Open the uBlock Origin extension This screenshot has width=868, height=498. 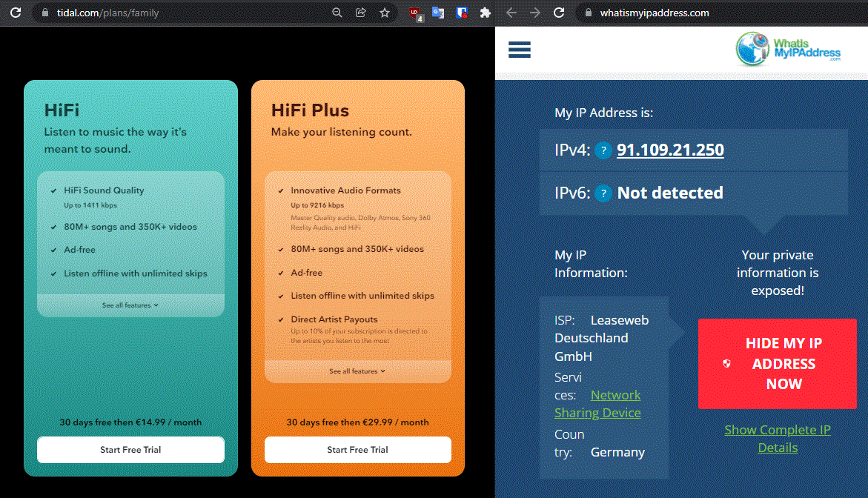tap(414, 13)
